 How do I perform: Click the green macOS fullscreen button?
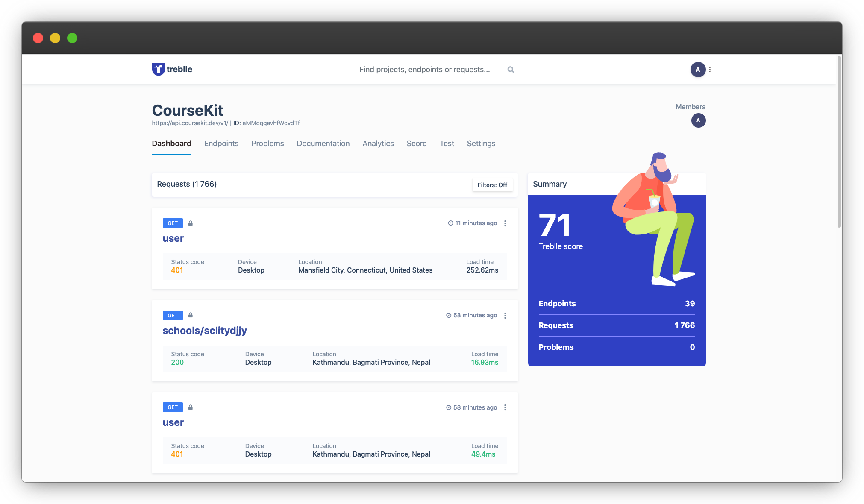72,38
